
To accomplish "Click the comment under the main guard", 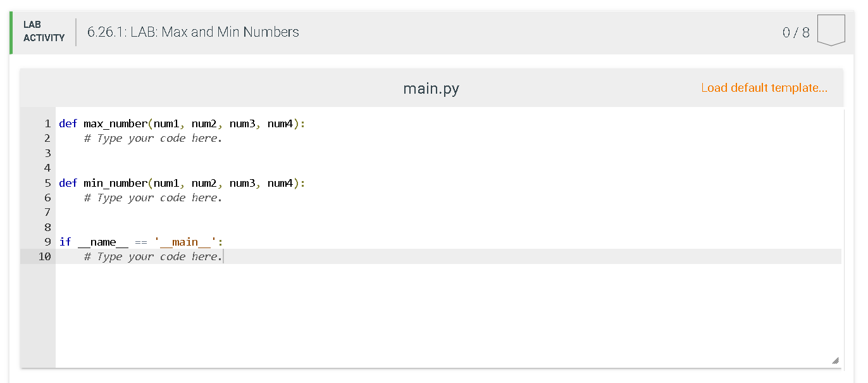I will coord(152,256).
